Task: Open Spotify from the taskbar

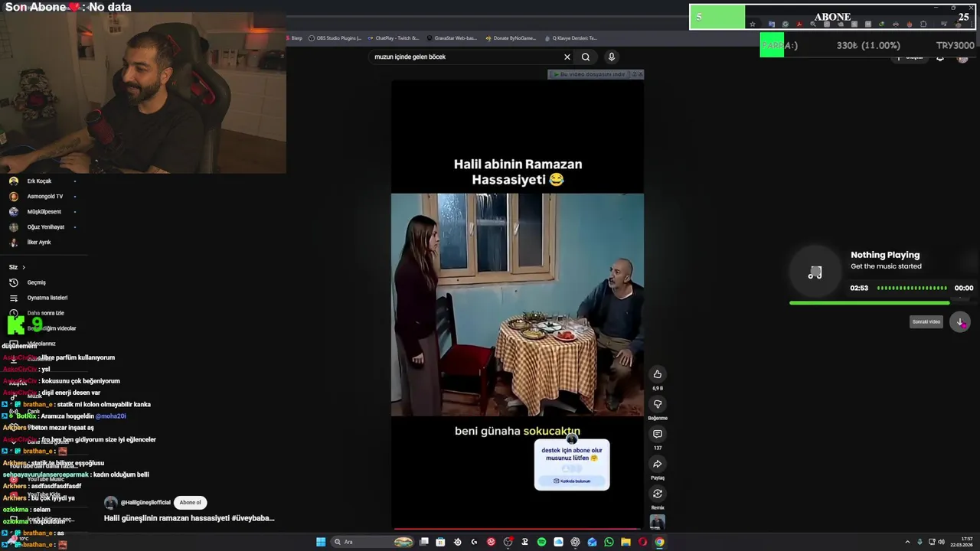Action: point(541,542)
